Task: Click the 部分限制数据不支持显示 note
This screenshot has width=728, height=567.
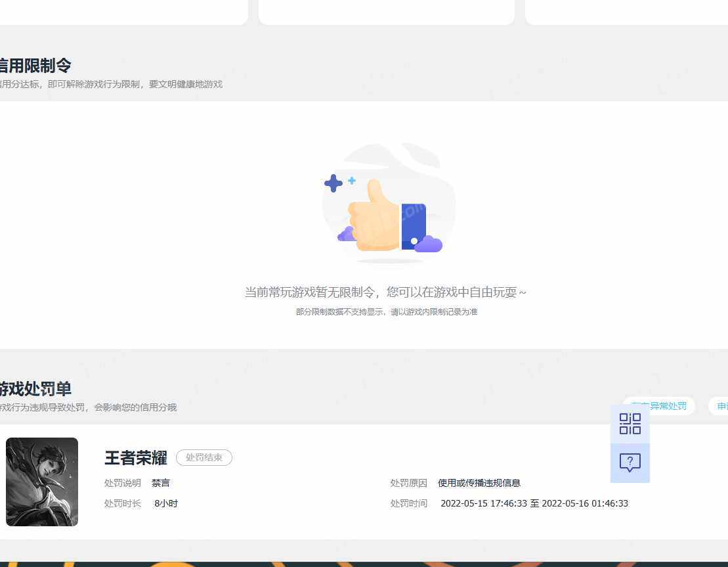Action: [387, 312]
